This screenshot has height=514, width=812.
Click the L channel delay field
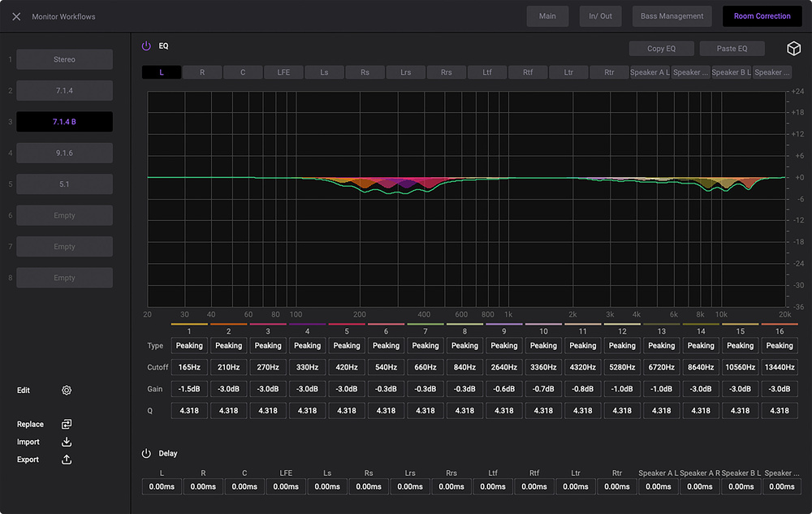pyautogui.click(x=162, y=486)
